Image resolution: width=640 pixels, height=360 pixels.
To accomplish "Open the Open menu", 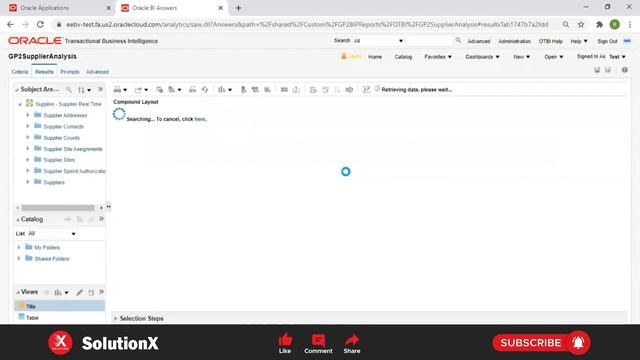I will (x=553, y=57).
